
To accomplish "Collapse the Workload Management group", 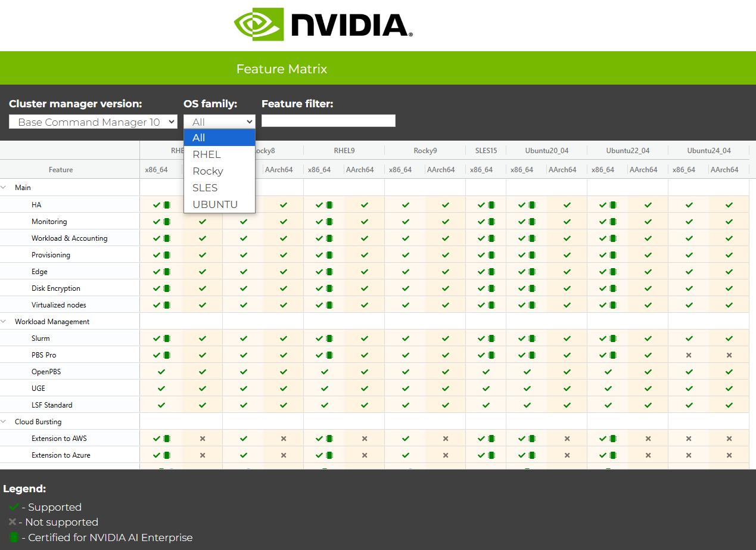I will [4, 321].
